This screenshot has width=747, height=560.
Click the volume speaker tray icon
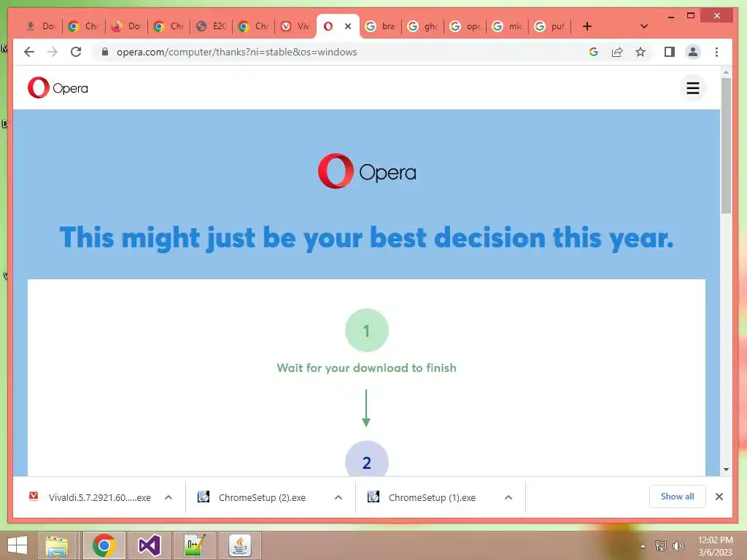pos(678,545)
